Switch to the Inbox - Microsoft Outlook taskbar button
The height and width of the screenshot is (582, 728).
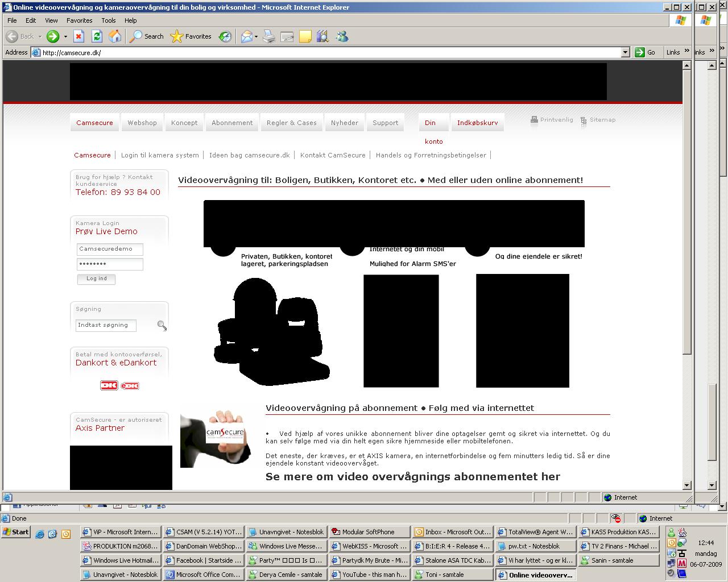(452, 532)
